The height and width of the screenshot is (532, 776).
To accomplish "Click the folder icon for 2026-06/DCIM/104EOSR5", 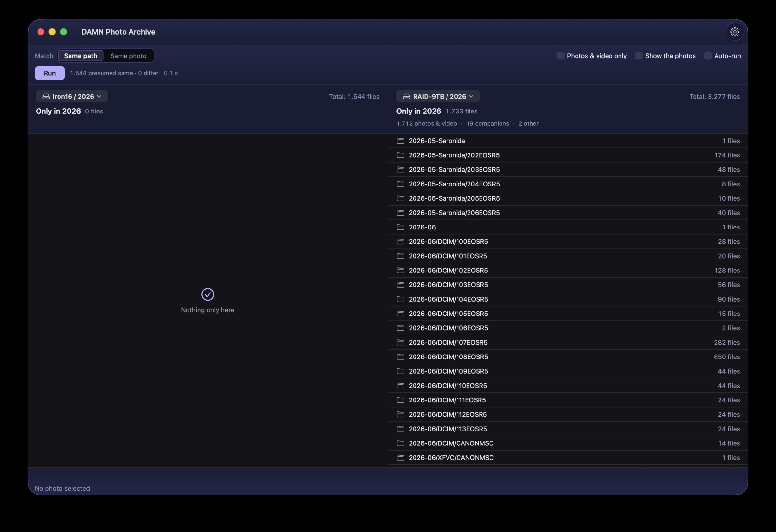I will (400, 299).
